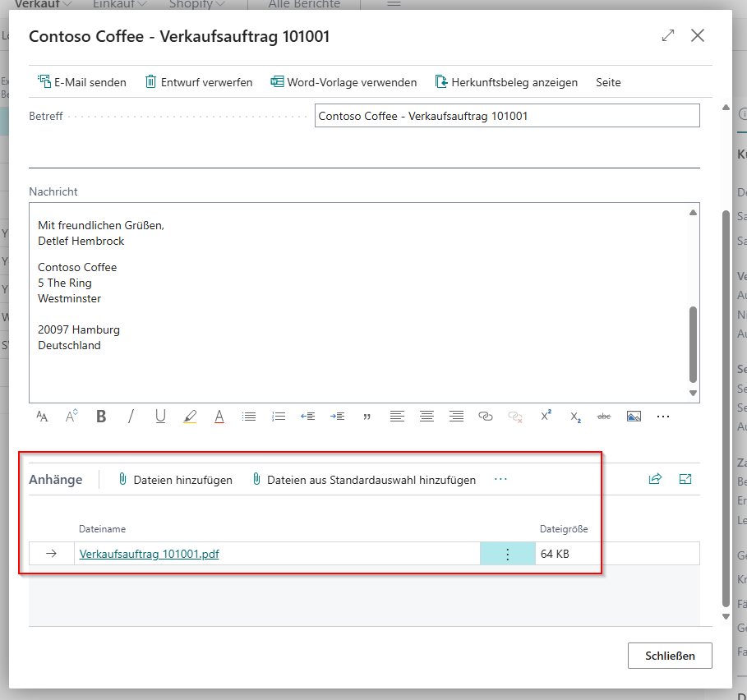
Task: Insert a numbered list
Action: point(279,417)
